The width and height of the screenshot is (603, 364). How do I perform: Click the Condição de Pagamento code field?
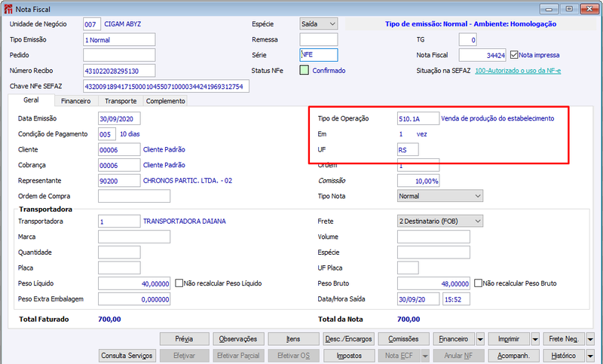tap(107, 134)
